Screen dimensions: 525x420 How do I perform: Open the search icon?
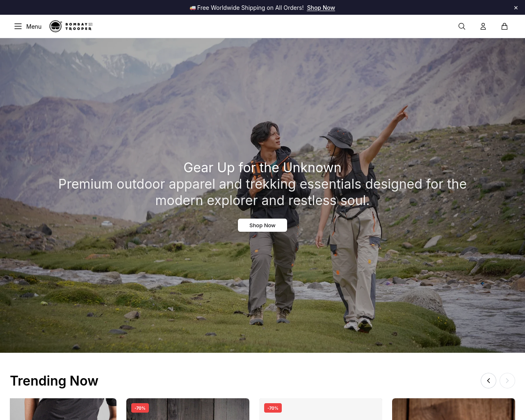coord(462,26)
